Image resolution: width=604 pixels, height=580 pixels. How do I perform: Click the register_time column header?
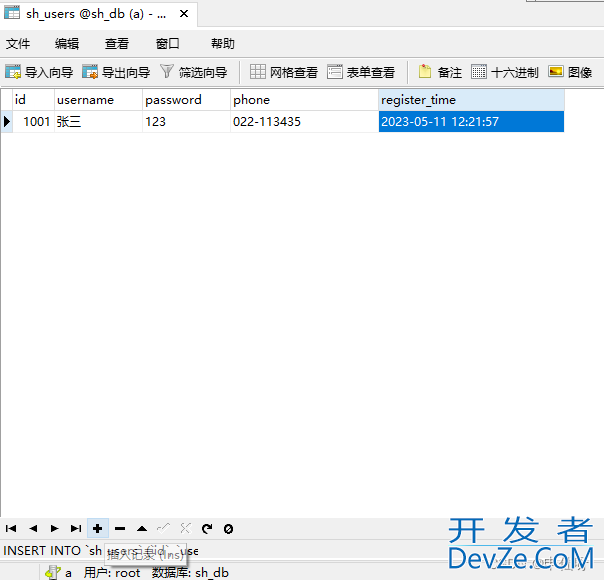[471, 100]
